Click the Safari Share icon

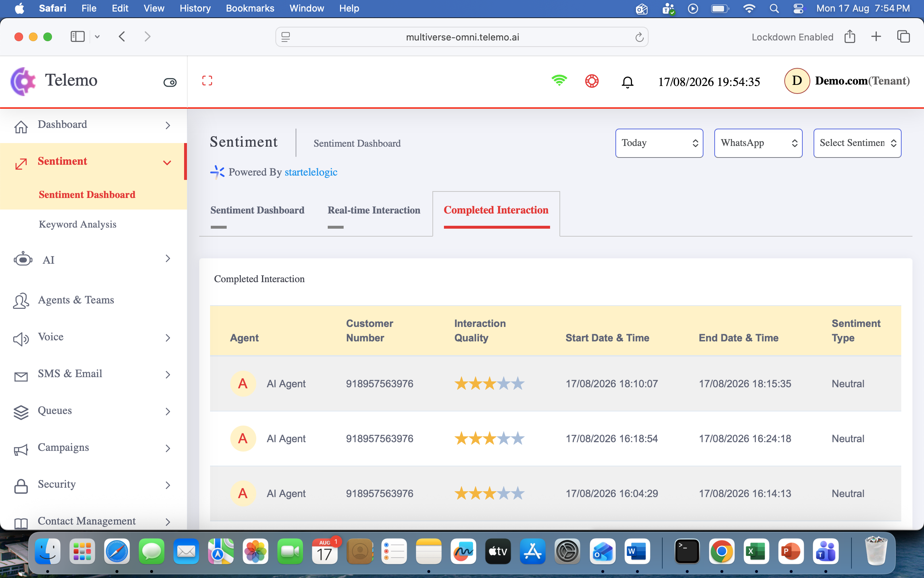[x=850, y=37]
